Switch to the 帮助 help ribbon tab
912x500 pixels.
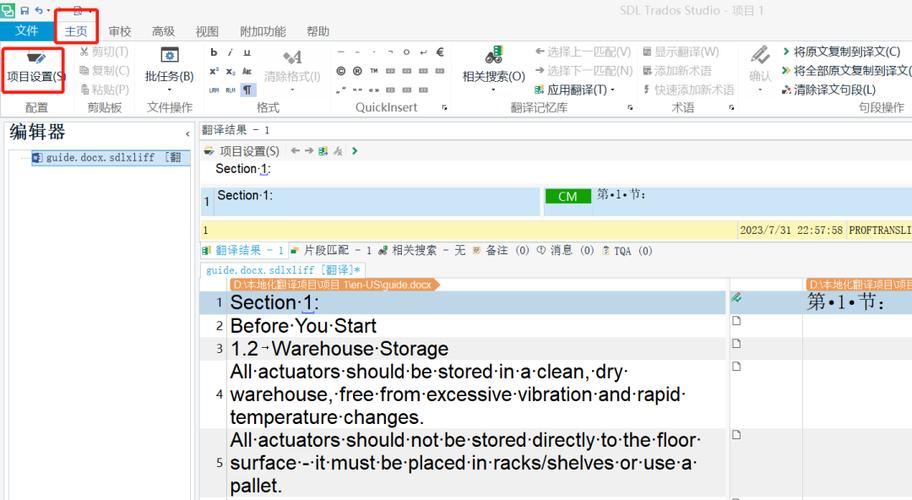(x=318, y=31)
